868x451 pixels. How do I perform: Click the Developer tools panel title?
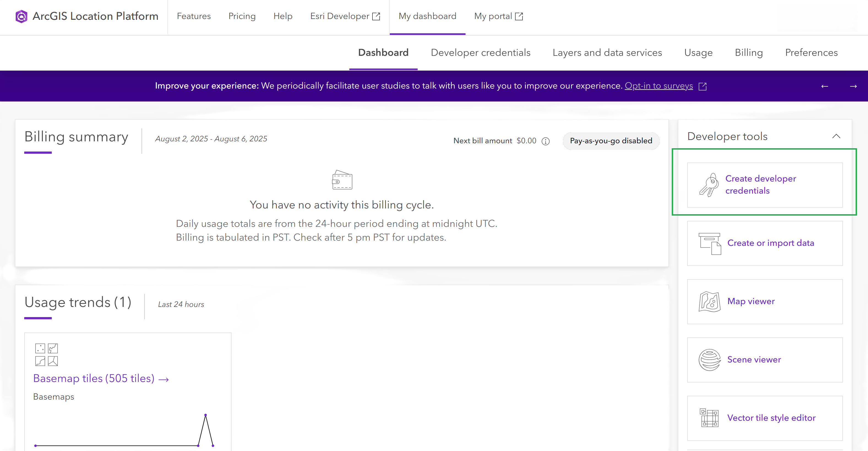point(727,136)
